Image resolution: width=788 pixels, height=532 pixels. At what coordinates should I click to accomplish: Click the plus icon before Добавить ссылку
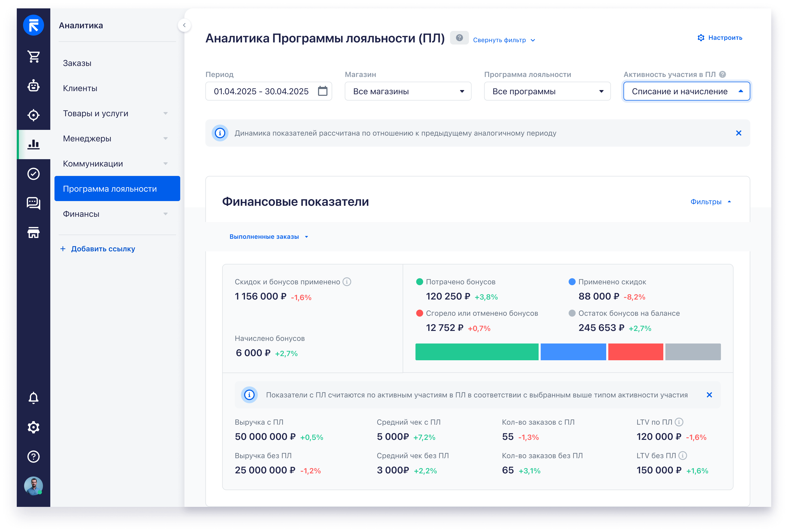[x=63, y=249]
